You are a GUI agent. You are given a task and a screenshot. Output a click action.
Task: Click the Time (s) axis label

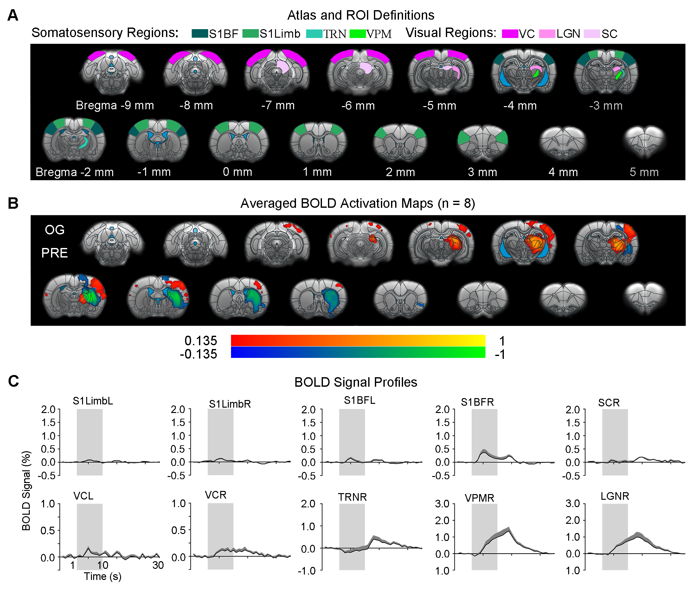click(x=102, y=576)
